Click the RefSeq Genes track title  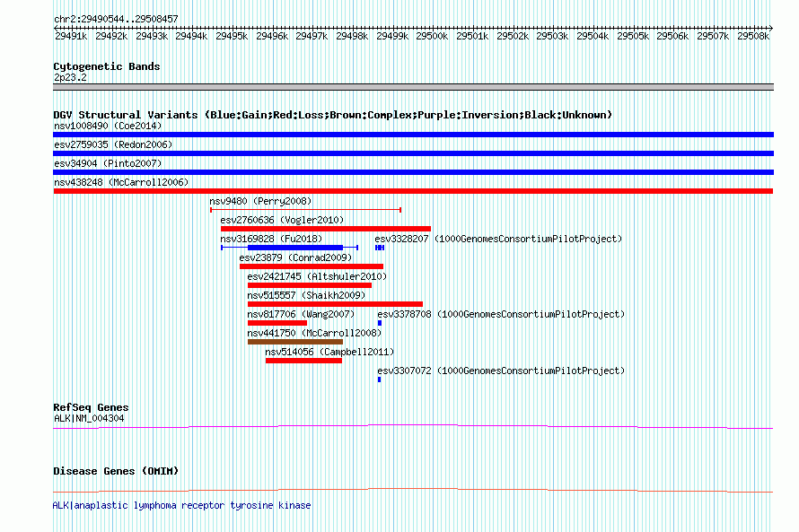pyautogui.click(x=91, y=407)
